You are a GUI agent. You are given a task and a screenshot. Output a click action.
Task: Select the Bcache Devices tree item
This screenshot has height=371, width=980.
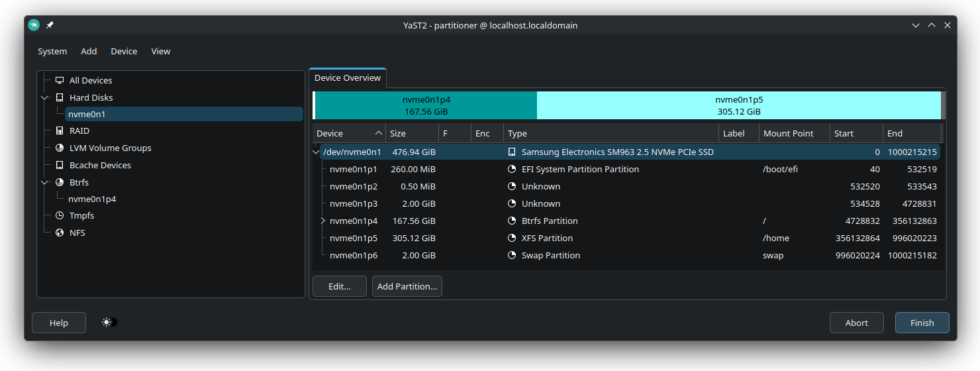click(x=100, y=166)
